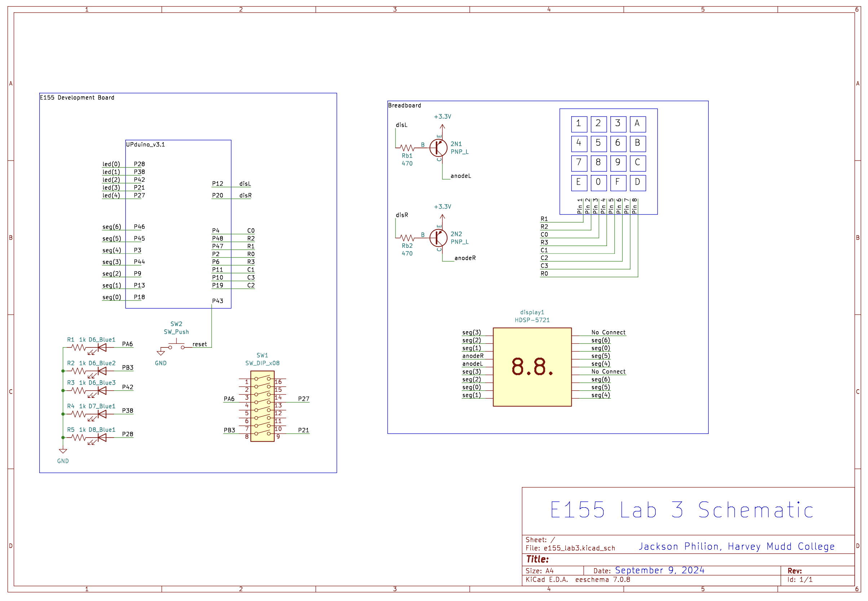Click the 'P12' pin label
868x601 pixels.
[x=217, y=184]
